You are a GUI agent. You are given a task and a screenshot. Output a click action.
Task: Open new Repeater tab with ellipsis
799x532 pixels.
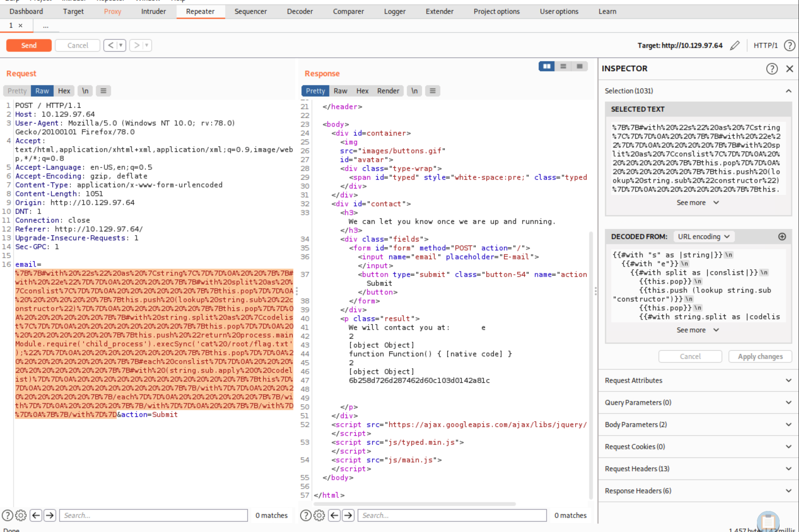[x=45, y=26]
